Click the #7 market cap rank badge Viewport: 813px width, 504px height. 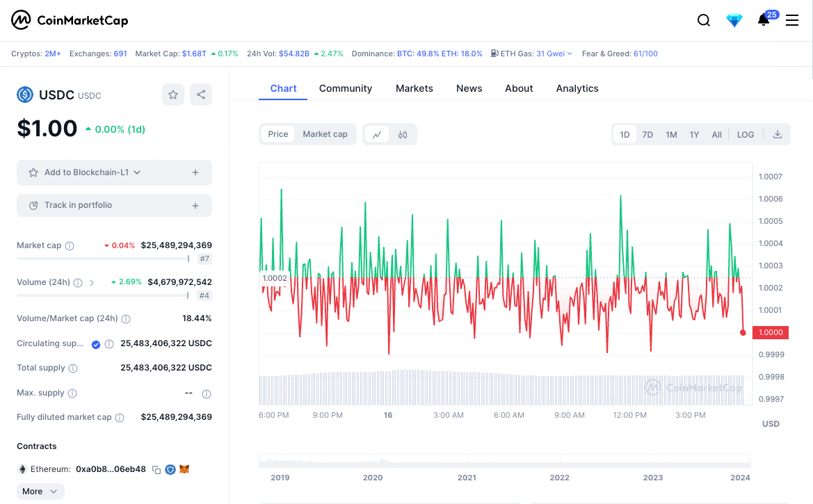click(204, 259)
